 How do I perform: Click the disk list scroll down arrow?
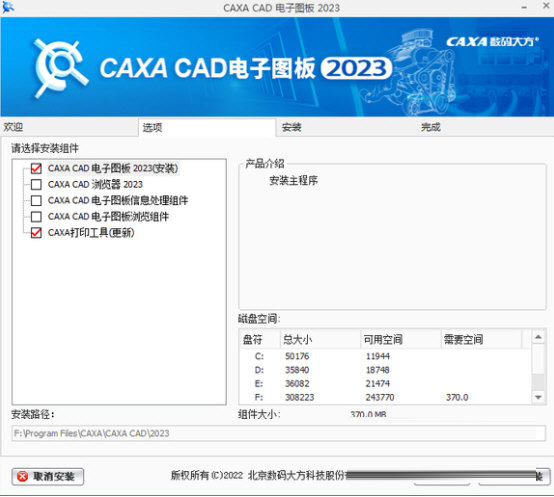click(x=538, y=397)
